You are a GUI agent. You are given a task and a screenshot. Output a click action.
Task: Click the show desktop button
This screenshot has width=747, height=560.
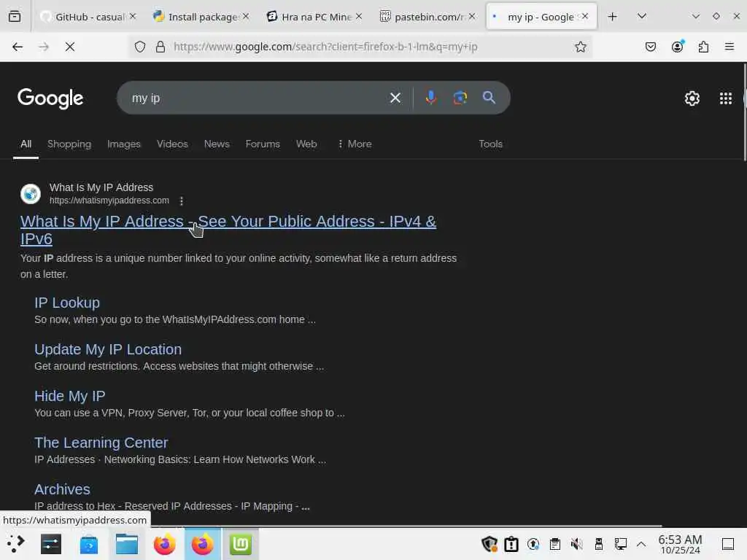pos(728,544)
